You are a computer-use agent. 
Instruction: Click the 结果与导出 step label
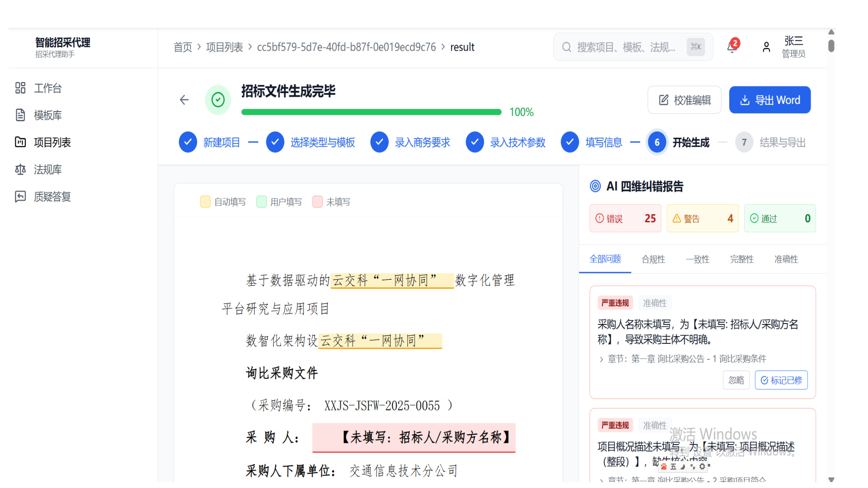(783, 142)
